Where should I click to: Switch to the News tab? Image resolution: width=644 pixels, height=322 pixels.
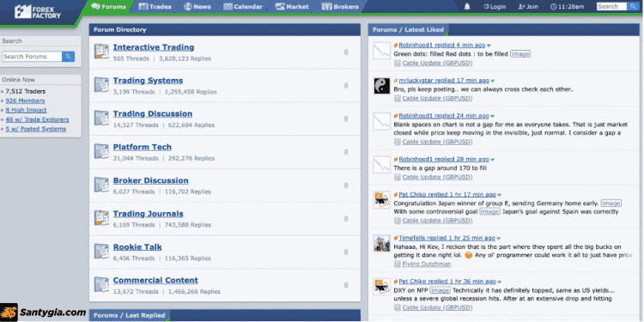pyautogui.click(x=197, y=7)
